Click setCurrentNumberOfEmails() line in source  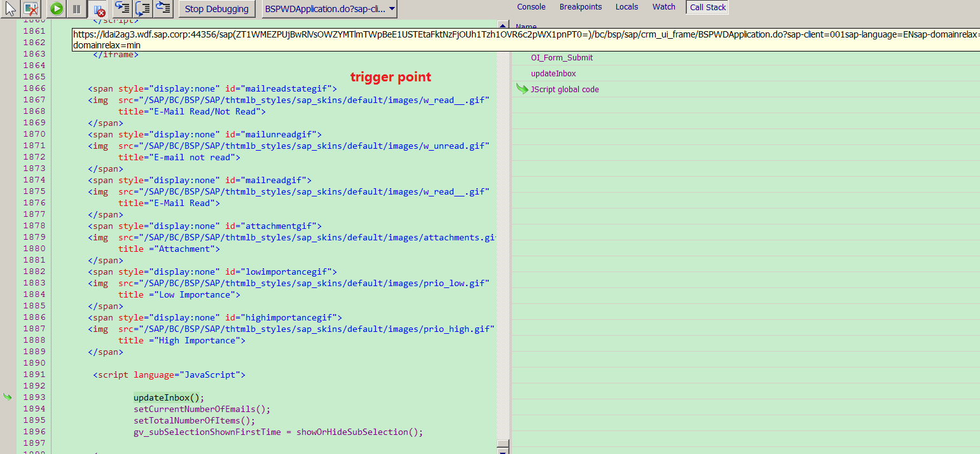pos(202,409)
